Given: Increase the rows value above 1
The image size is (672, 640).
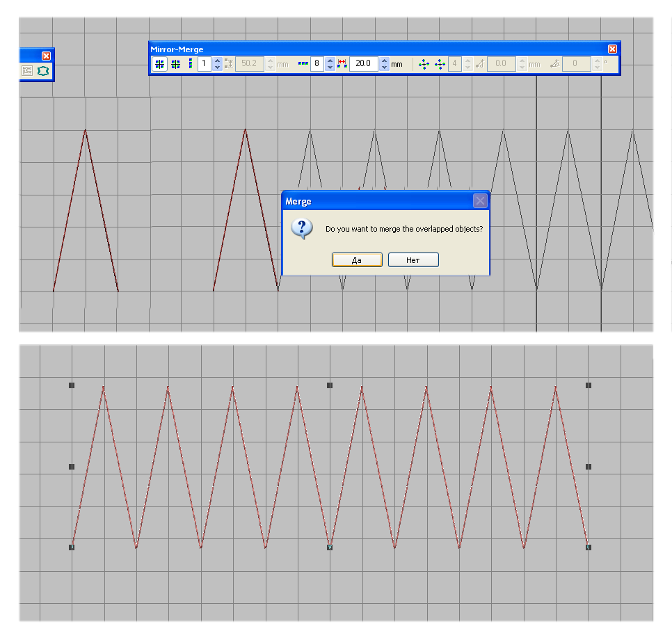Looking at the screenshot, I should pos(217,61).
